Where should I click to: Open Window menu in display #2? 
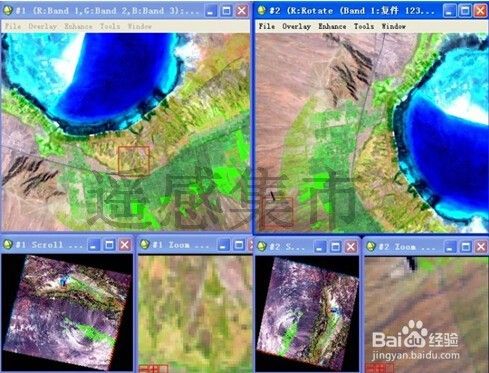(393, 26)
